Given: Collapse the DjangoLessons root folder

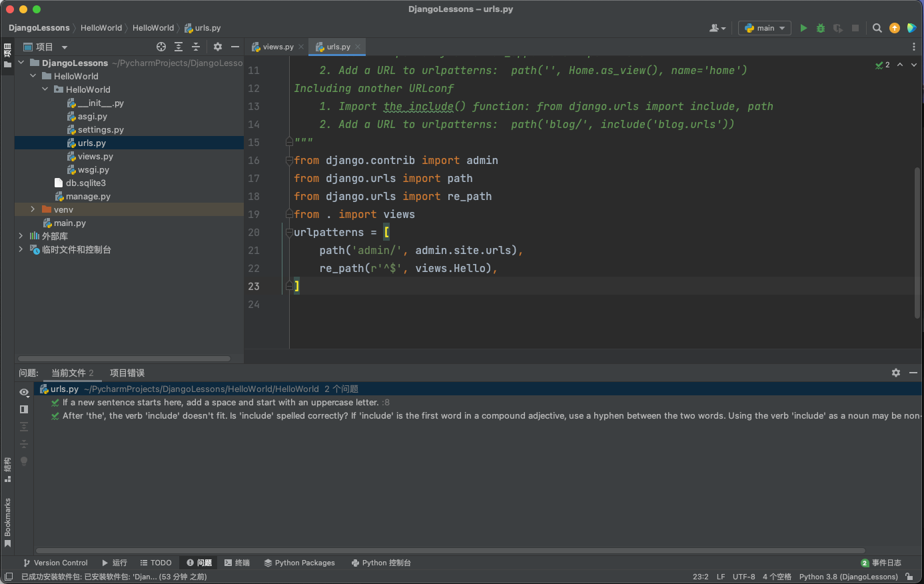Looking at the screenshot, I should [21, 63].
